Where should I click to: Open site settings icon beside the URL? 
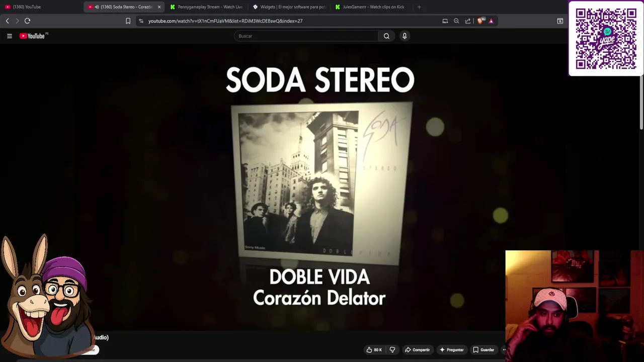(x=141, y=21)
